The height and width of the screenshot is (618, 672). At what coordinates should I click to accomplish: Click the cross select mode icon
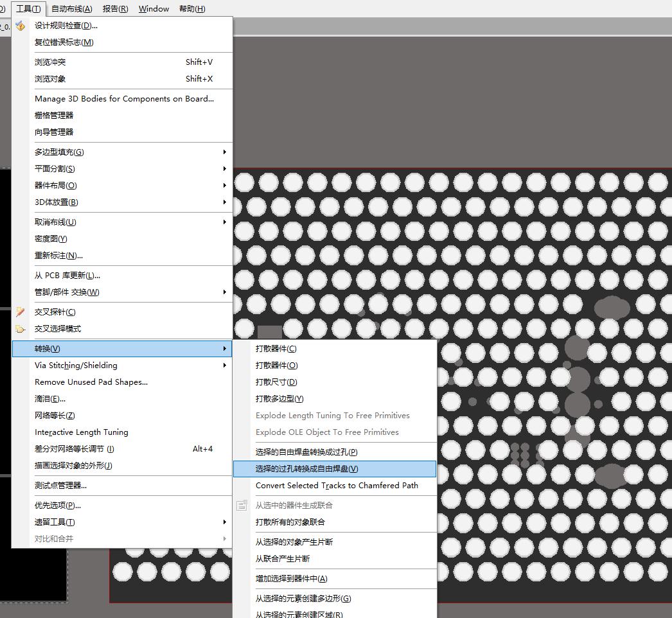point(21,329)
